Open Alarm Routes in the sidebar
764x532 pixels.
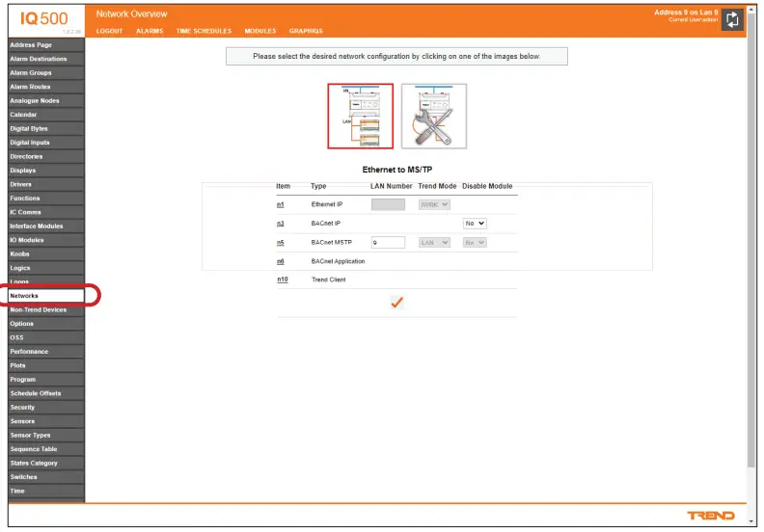(x=46, y=87)
